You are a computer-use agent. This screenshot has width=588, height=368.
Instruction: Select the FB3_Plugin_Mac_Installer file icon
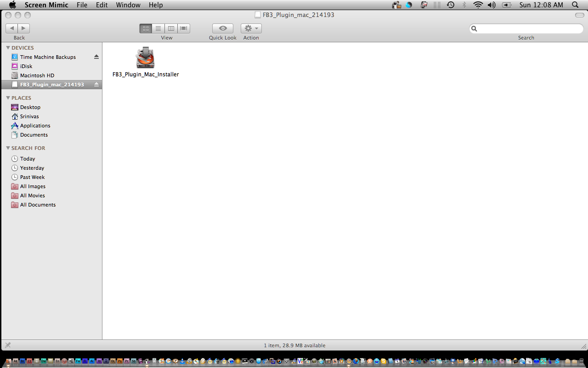tap(145, 58)
